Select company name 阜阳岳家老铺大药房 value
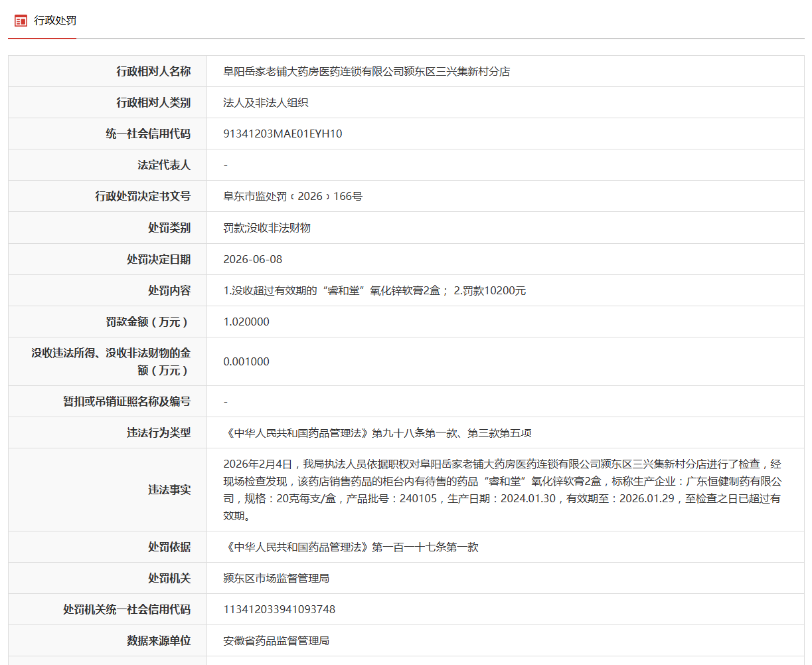Image resolution: width=812 pixels, height=665 pixels. coord(366,72)
